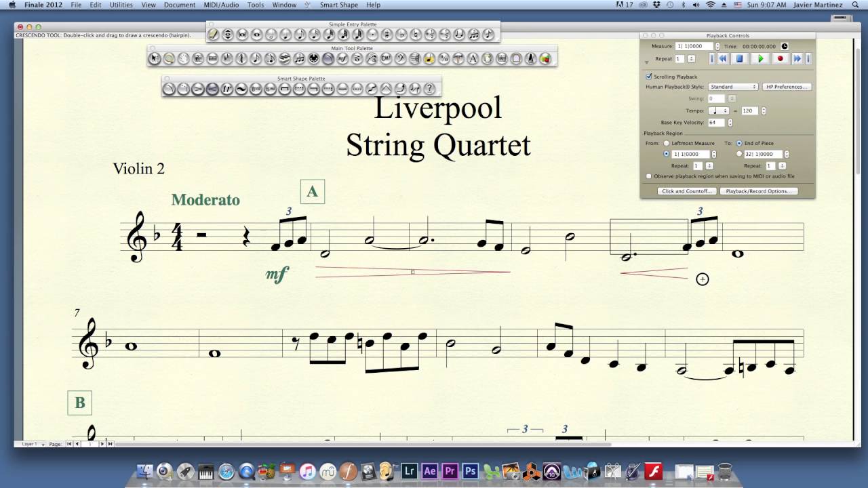Open the MIDI/Audio menu

[221, 5]
